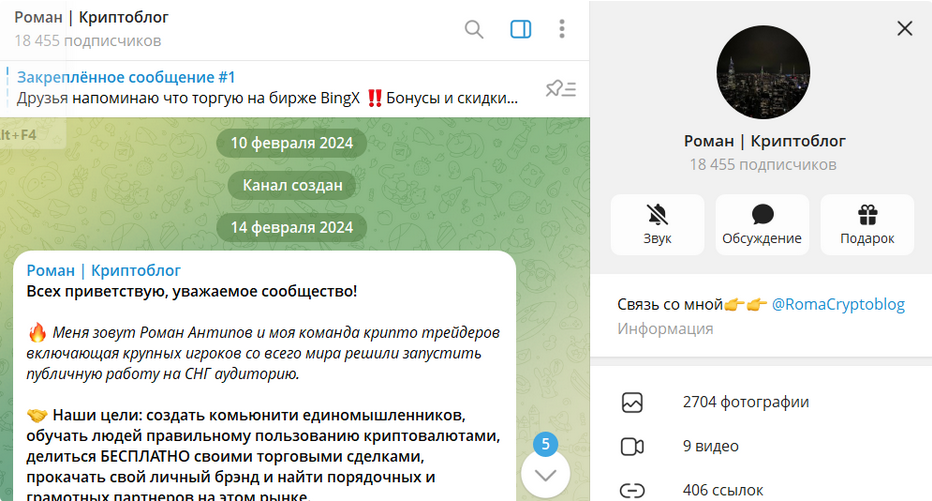
Task: Open the three-dot channel menu
Action: click(x=562, y=29)
